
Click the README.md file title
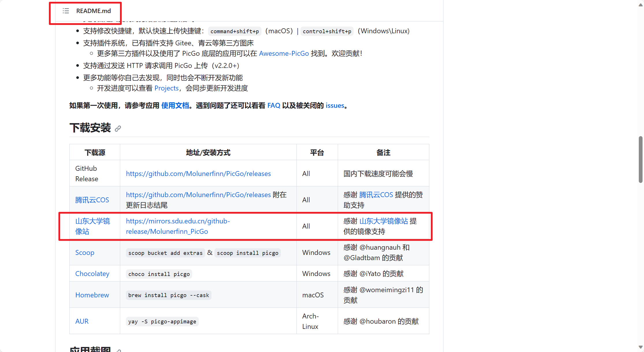pyautogui.click(x=94, y=11)
